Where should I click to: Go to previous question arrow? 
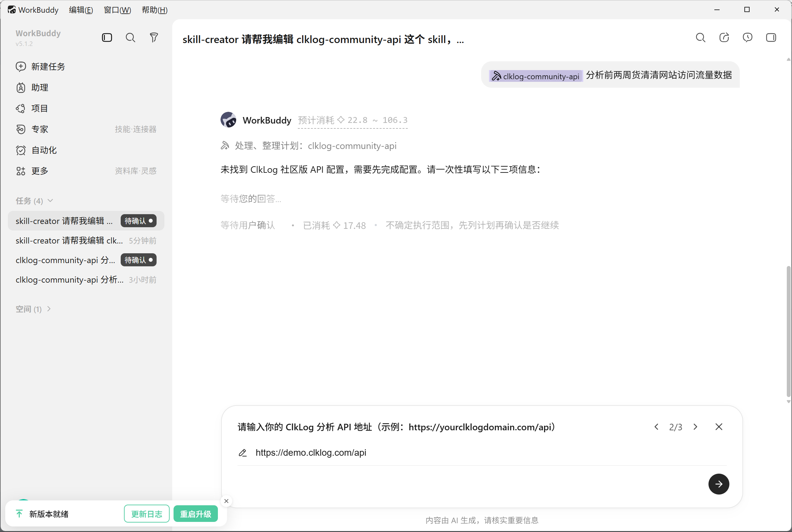[x=656, y=427]
